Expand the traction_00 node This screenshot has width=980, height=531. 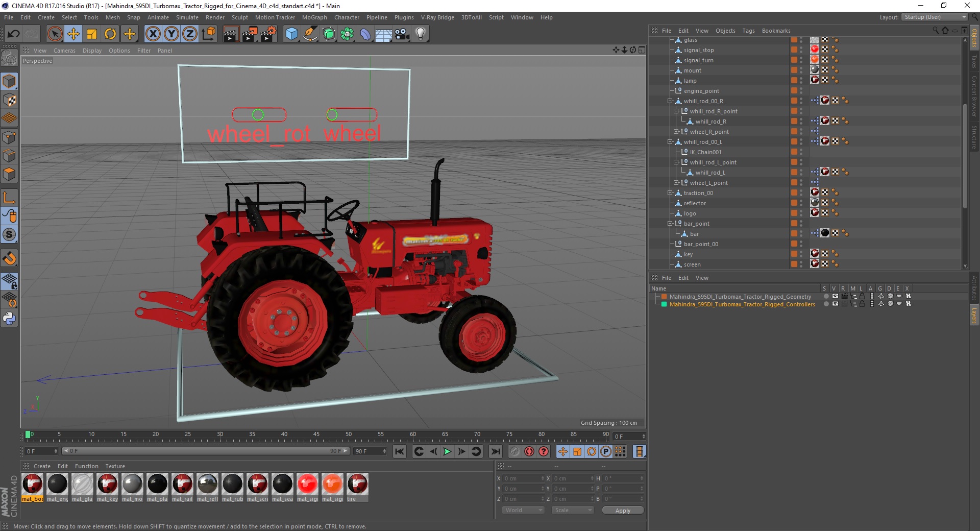670,193
